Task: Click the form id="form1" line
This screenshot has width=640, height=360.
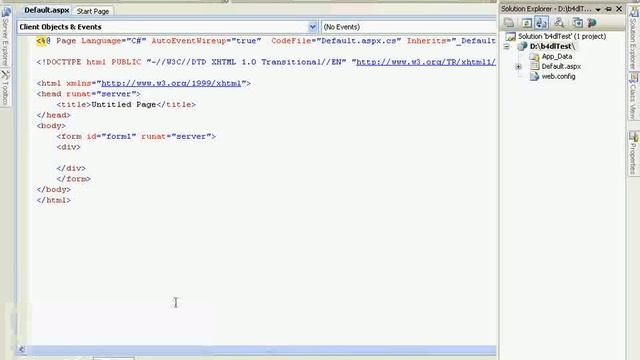Action: 136,136
